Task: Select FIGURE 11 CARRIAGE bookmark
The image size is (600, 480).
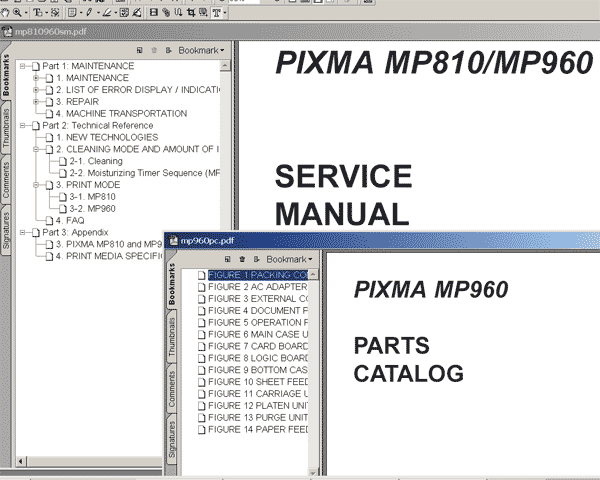Action: pos(258,394)
